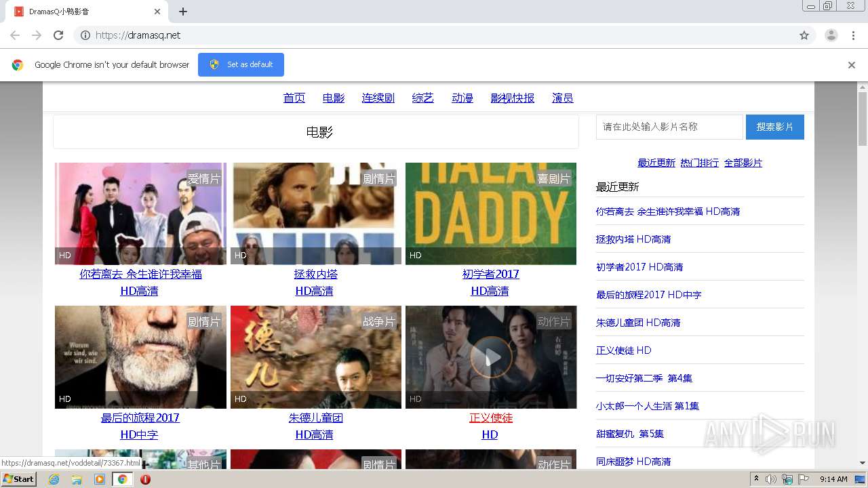Open sidebar item 小太郎一个人生活 第1集
868x488 pixels.
(648, 406)
